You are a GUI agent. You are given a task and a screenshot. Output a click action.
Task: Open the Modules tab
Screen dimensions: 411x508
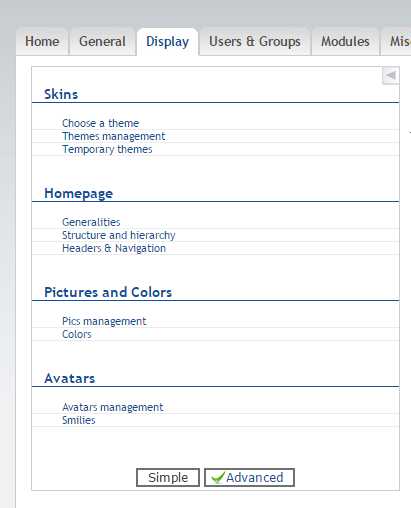click(x=345, y=42)
